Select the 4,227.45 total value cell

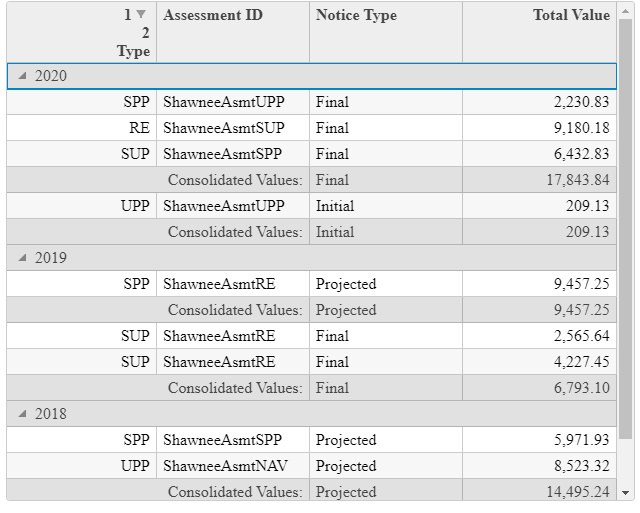tap(539, 362)
